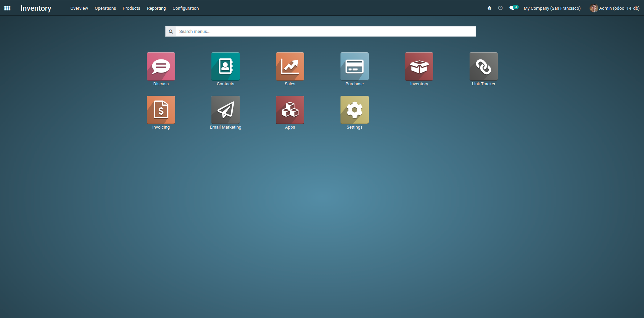Open the conversations message icon
Screen dimensions: 644x318
click(512, 8)
